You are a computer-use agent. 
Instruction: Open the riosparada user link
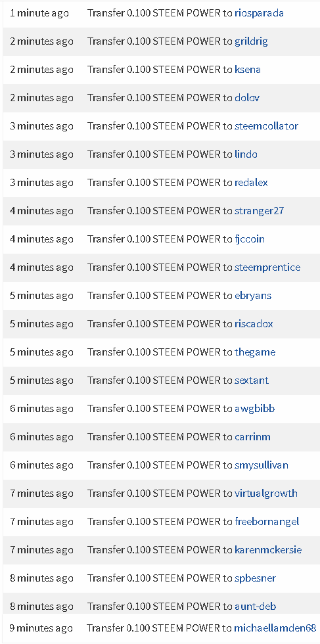coord(259,13)
